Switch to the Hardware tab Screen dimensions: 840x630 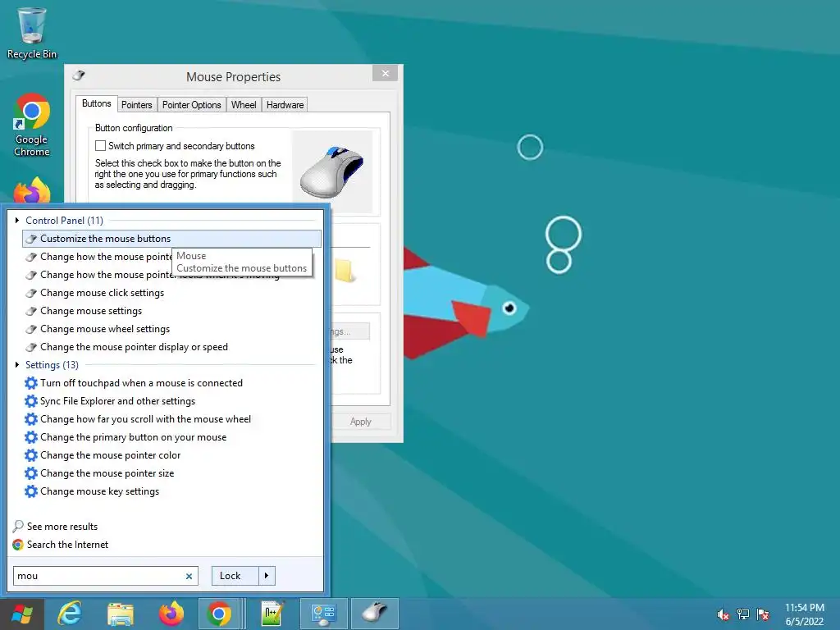[285, 105]
